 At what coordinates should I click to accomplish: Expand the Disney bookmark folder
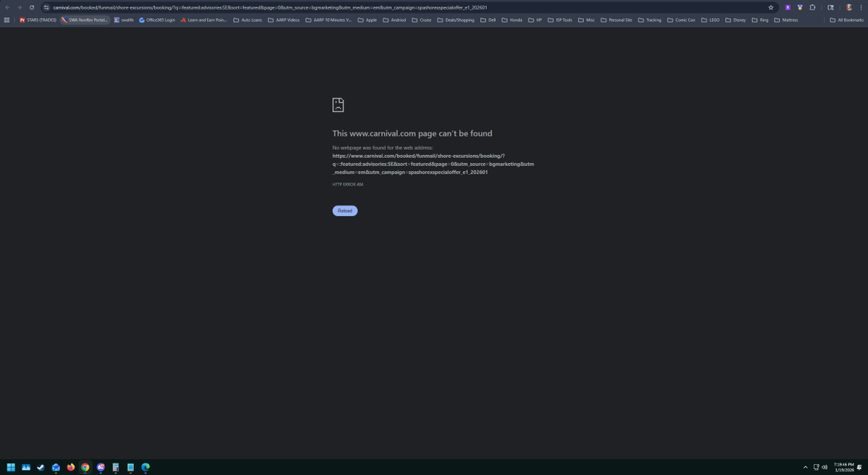point(735,20)
